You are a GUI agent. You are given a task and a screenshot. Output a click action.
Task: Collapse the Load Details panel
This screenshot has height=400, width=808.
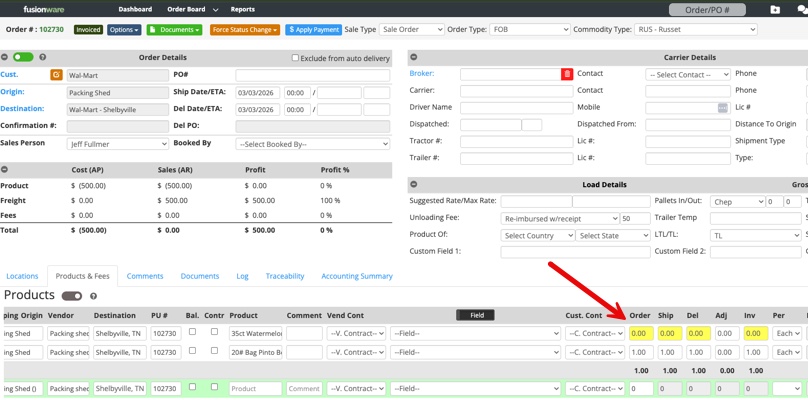click(413, 184)
